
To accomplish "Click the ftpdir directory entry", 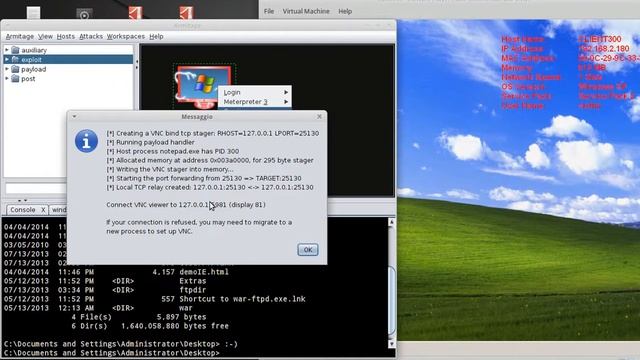I will [193, 290].
